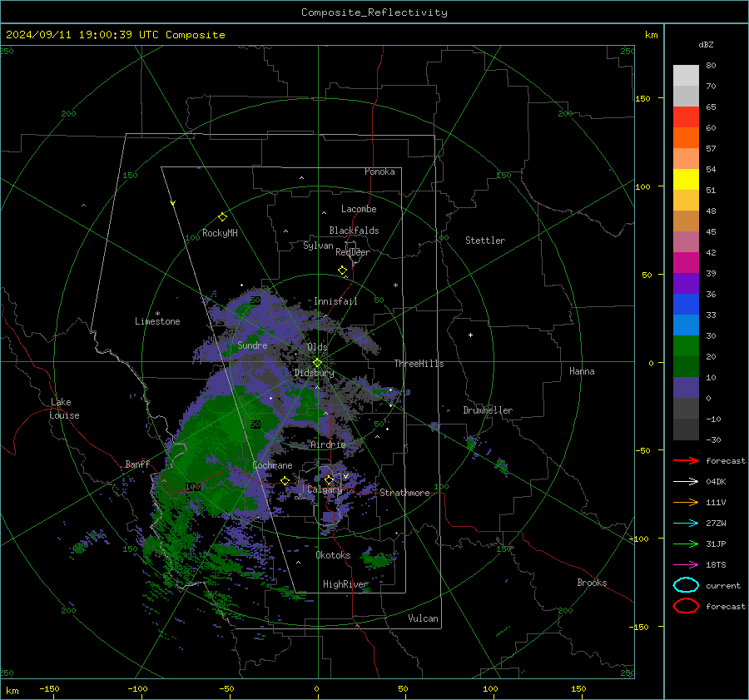Click the Lacombe label
Image resolution: width=749 pixels, height=700 pixels.
tap(359, 209)
